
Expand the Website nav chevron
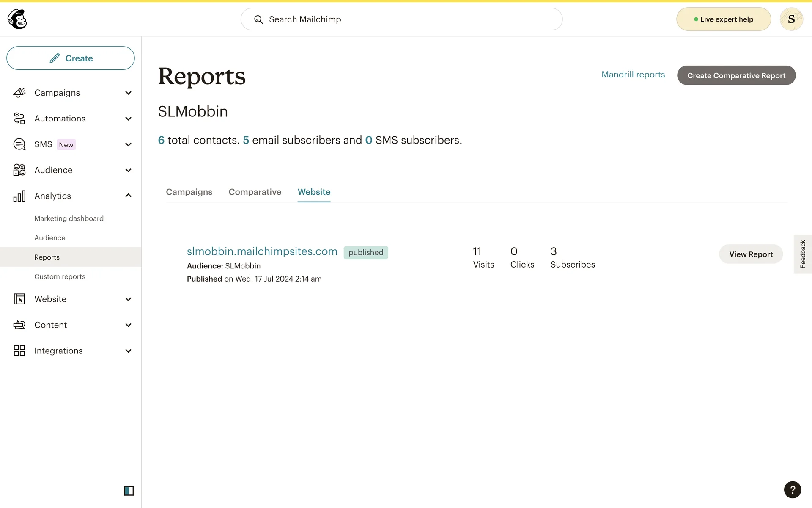[128, 299]
